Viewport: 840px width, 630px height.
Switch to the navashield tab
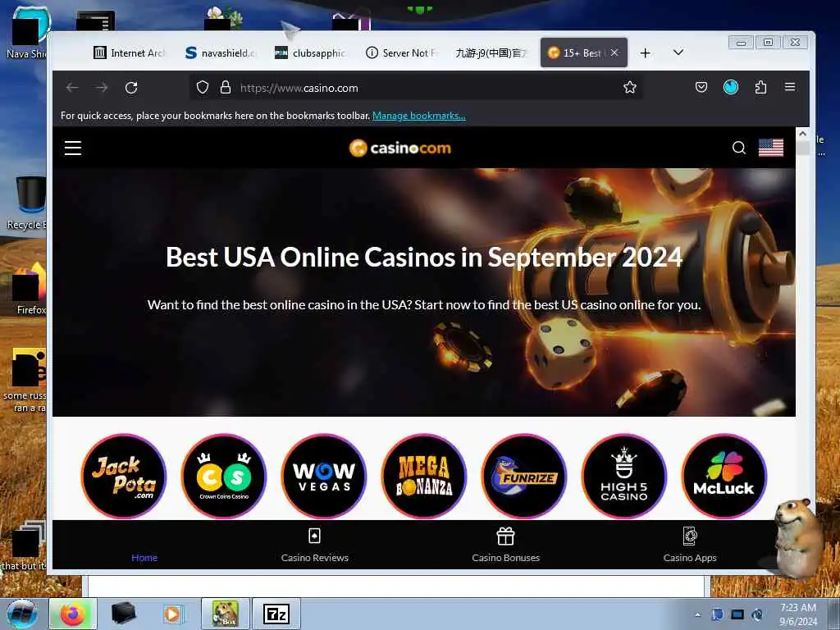(x=221, y=52)
